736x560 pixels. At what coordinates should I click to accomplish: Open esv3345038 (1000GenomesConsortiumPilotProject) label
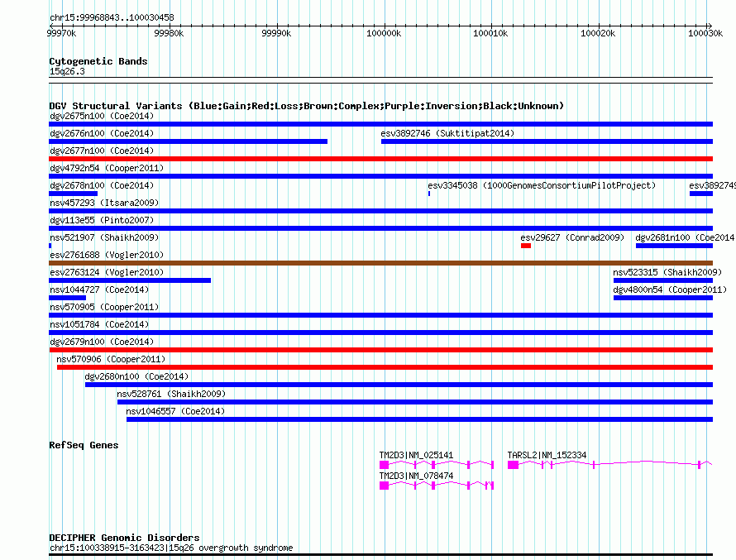pos(542,185)
